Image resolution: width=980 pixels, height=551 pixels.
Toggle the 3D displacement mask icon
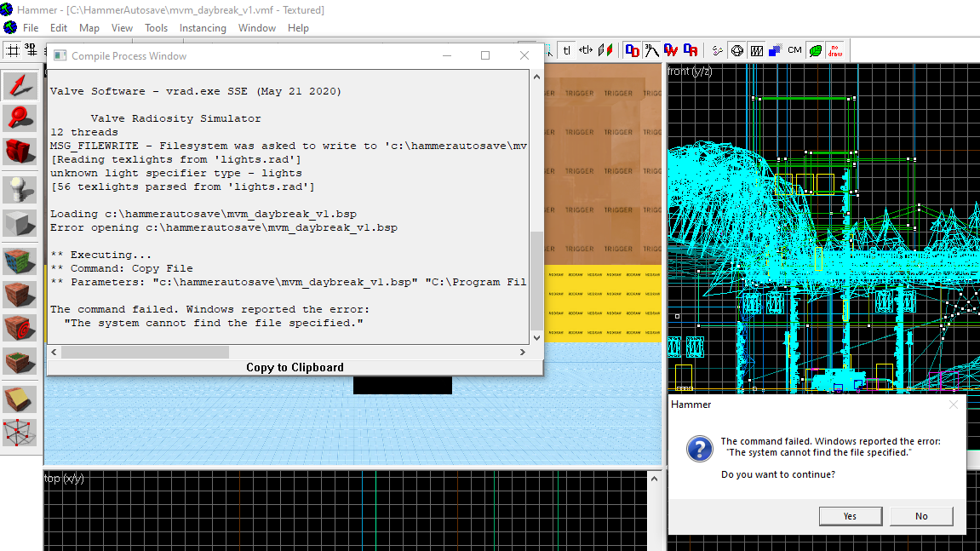pyautogui.click(x=651, y=50)
